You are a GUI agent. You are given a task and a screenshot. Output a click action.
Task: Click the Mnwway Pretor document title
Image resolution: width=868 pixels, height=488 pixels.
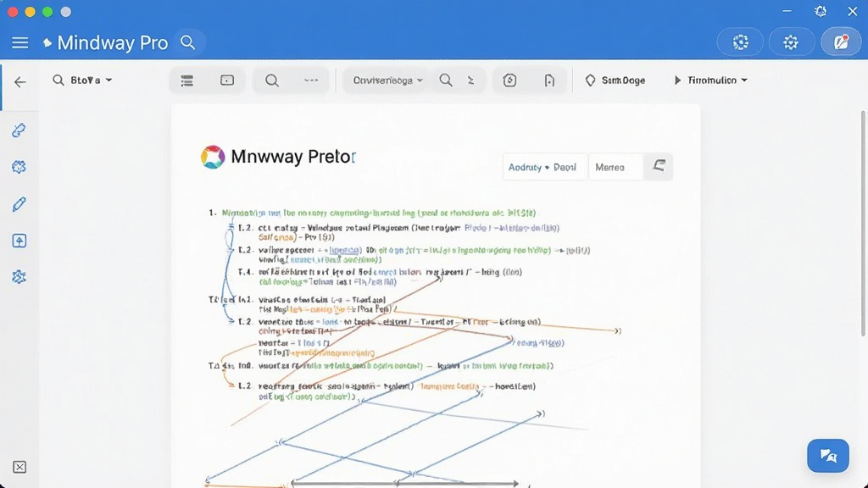[x=292, y=157]
